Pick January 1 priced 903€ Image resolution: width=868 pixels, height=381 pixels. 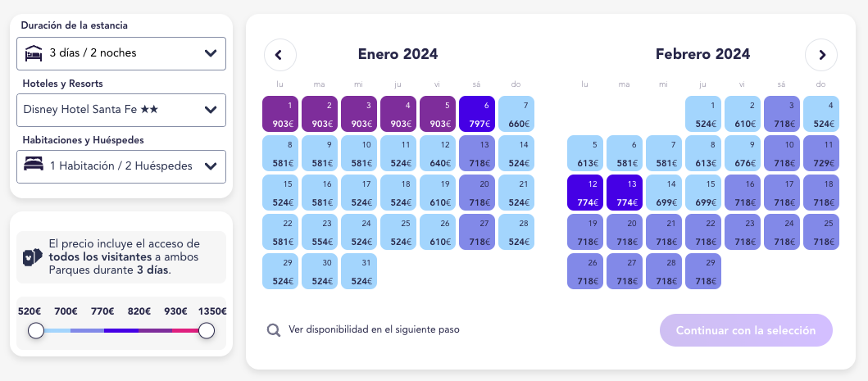pyautogui.click(x=280, y=114)
